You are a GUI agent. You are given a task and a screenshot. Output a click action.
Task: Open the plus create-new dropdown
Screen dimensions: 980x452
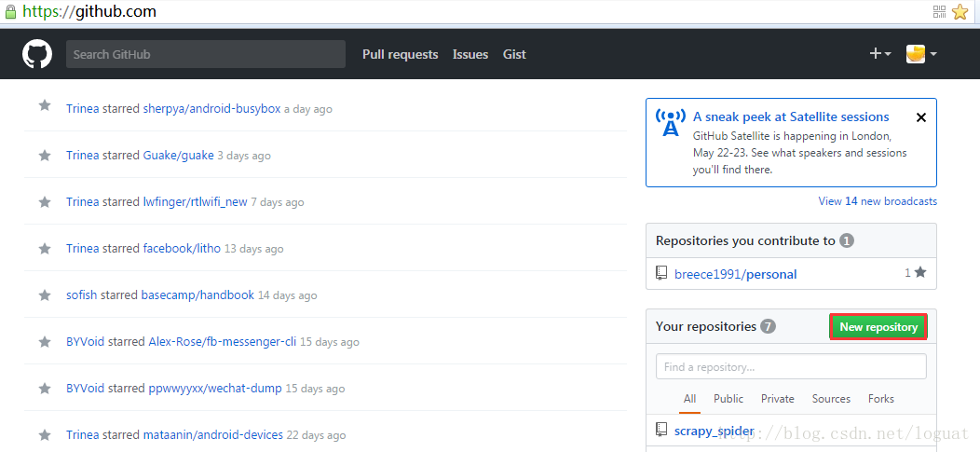(x=880, y=54)
